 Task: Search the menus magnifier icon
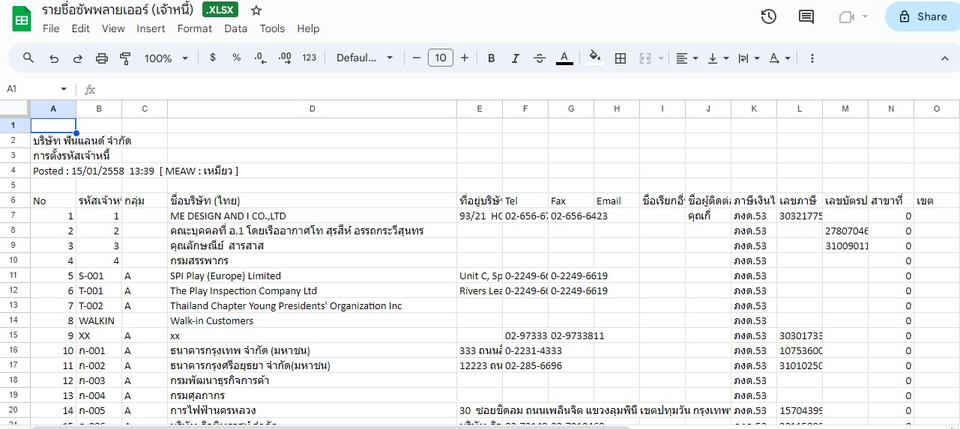coord(28,58)
